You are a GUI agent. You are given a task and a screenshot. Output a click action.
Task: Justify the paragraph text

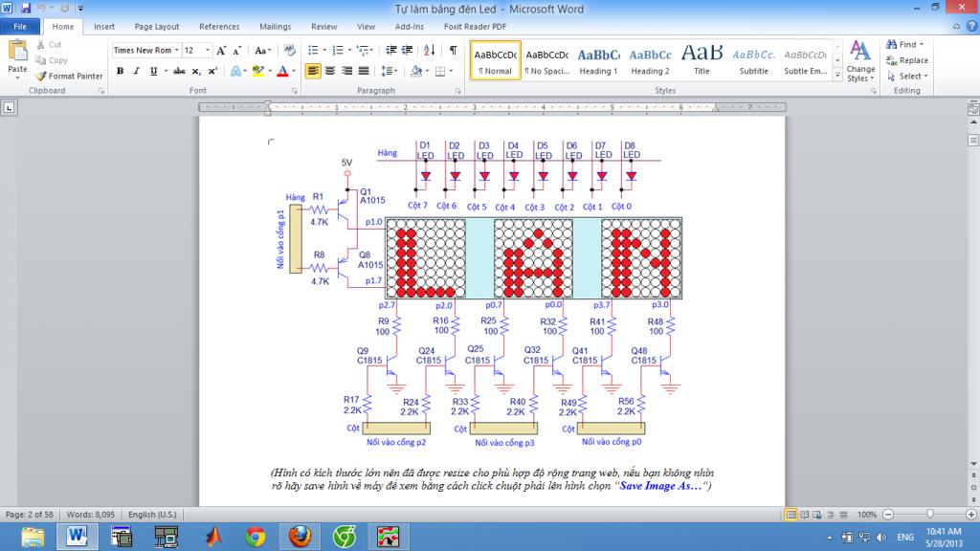click(364, 71)
